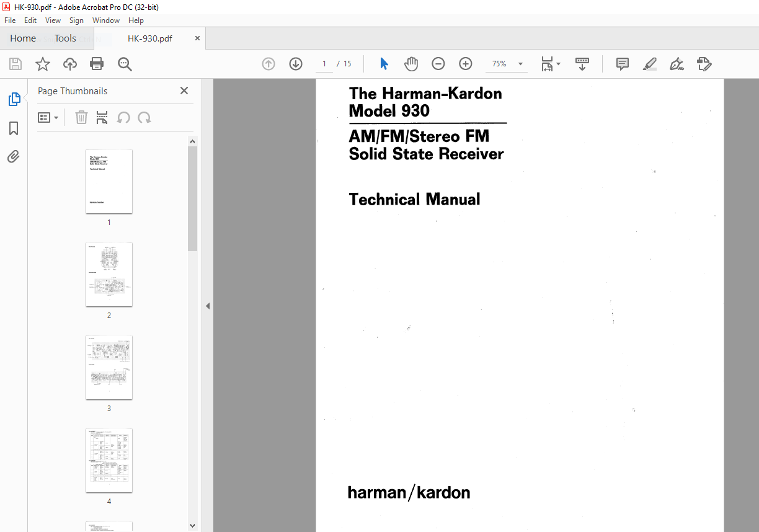Open thumbnail options dropdown menu
Image resolution: width=759 pixels, height=532 pixels.
click(48, 117)
